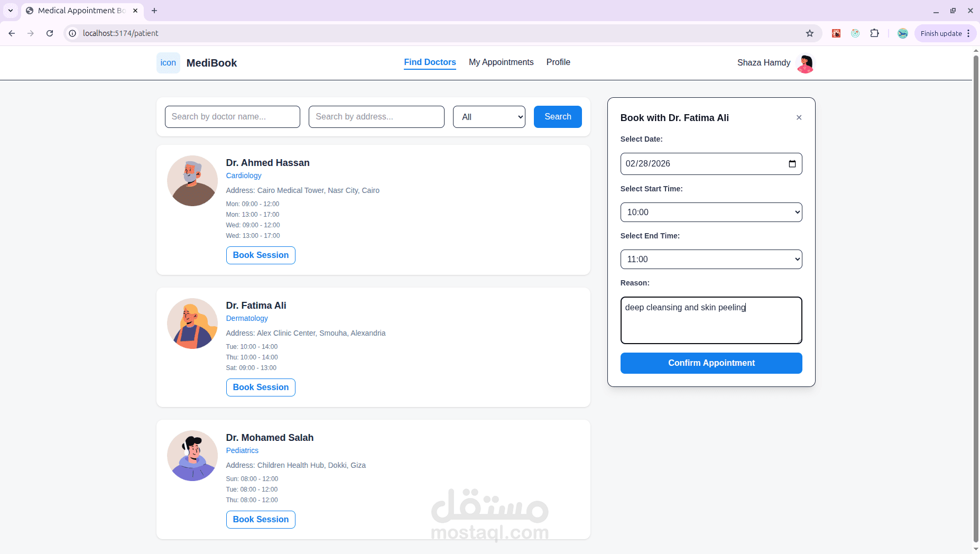This screenshot has width=980, height=554.
Task: Click inside the Reason text area
Action: pos(711,320)
